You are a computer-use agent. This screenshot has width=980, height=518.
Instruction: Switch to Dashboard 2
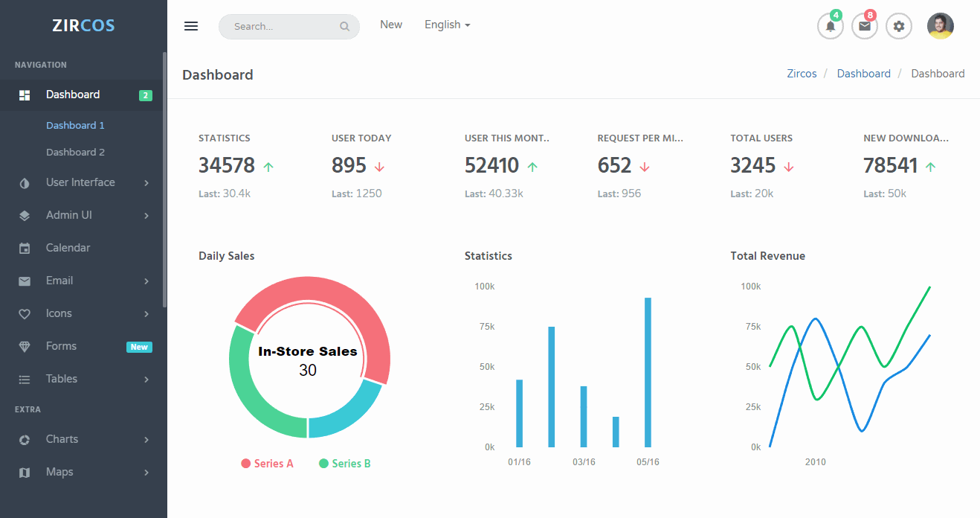coord(75,152)
